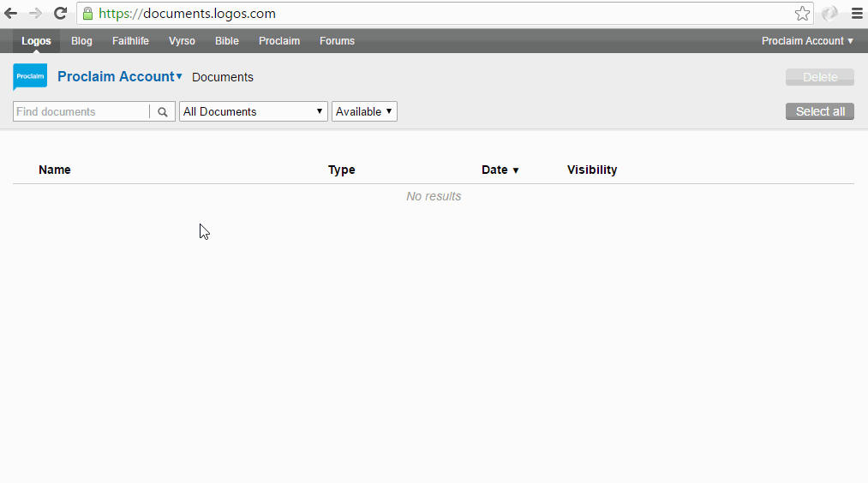This screenshot has height=483, width=868.
Task: Click the Name column header
Action: pyautogui.click(x=55, y=170)
